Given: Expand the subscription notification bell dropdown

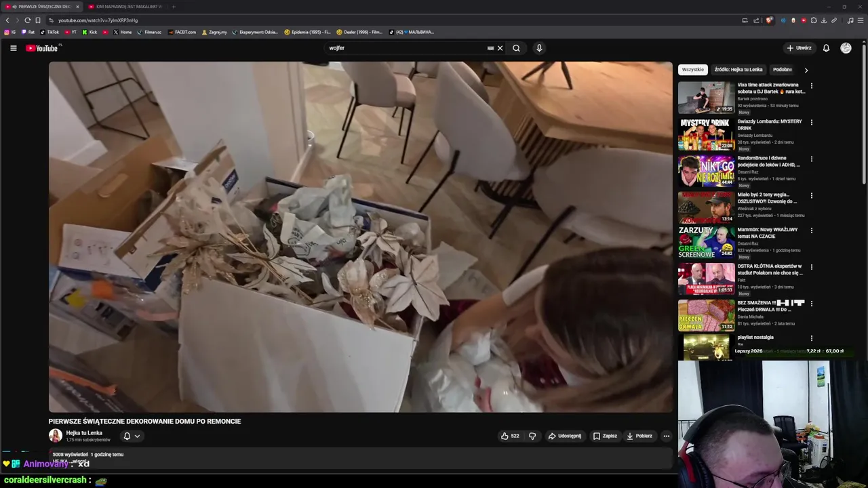Looking at the screenshot, I should (x=132, y=436).
